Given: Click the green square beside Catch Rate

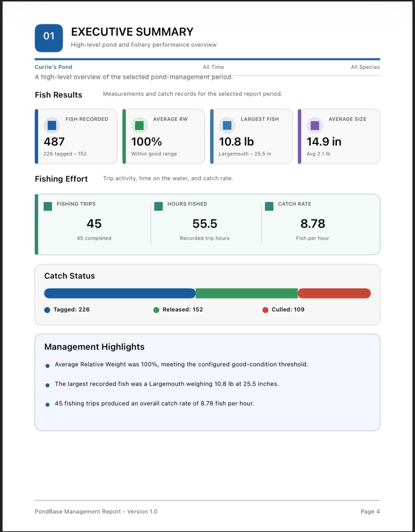Looking at the screenshot, I should 269,206.
